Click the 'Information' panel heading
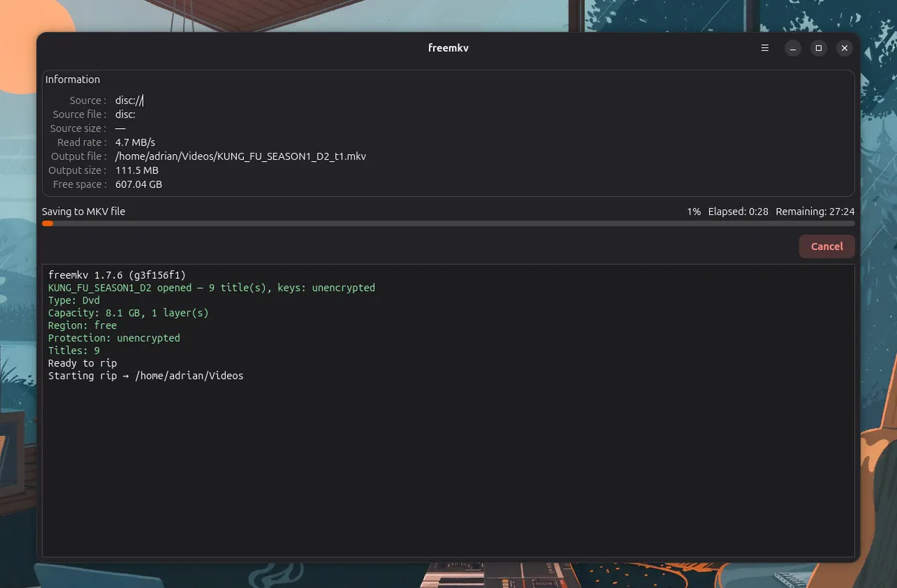The image size is (897, 588). [73, 79]
